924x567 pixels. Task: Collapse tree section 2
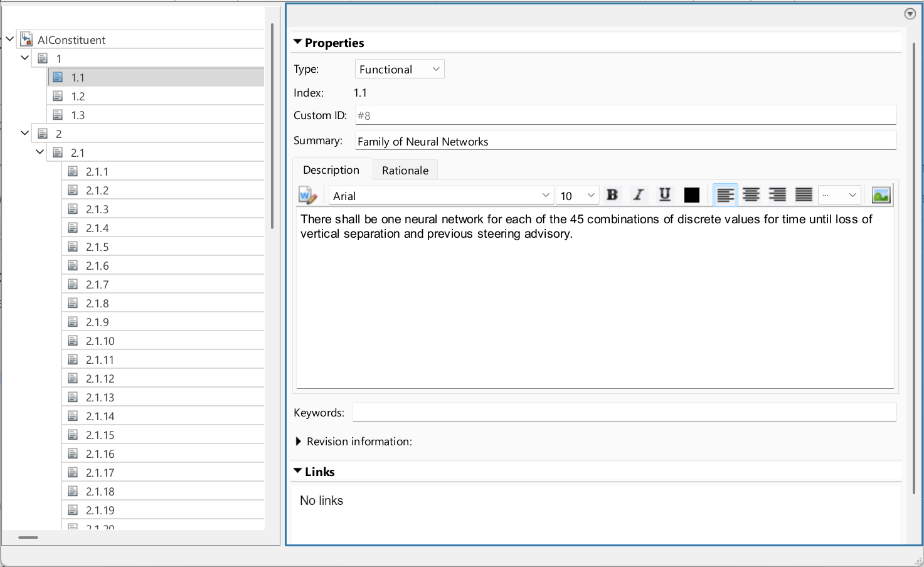click(x=24, y=133)
